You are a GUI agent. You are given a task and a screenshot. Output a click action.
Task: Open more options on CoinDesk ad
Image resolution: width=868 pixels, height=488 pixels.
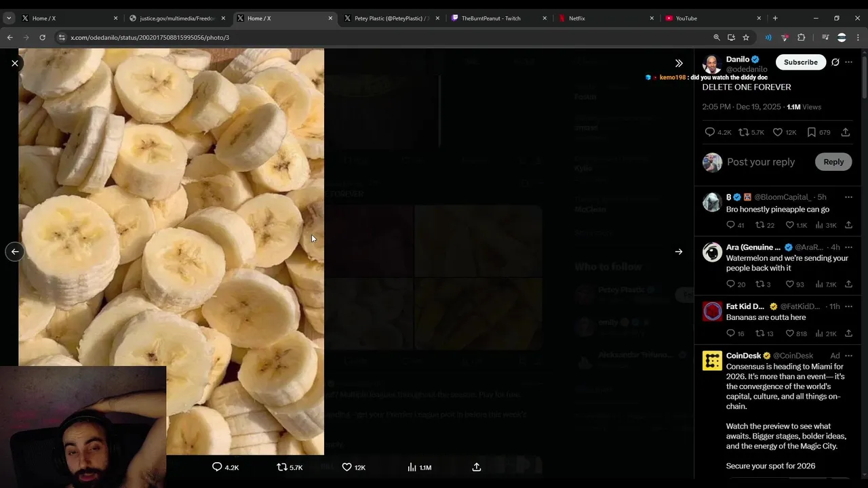point(849,356)
